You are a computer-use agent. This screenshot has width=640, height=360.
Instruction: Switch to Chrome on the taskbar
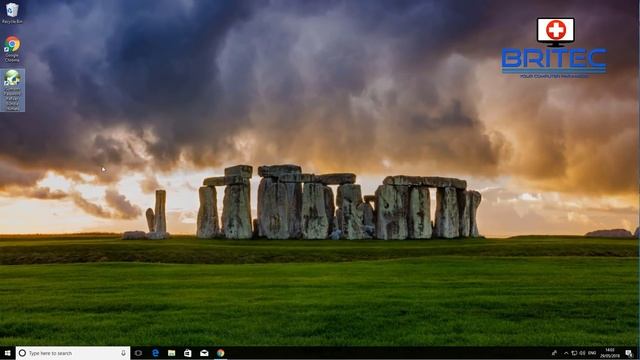tap(220, 353)
